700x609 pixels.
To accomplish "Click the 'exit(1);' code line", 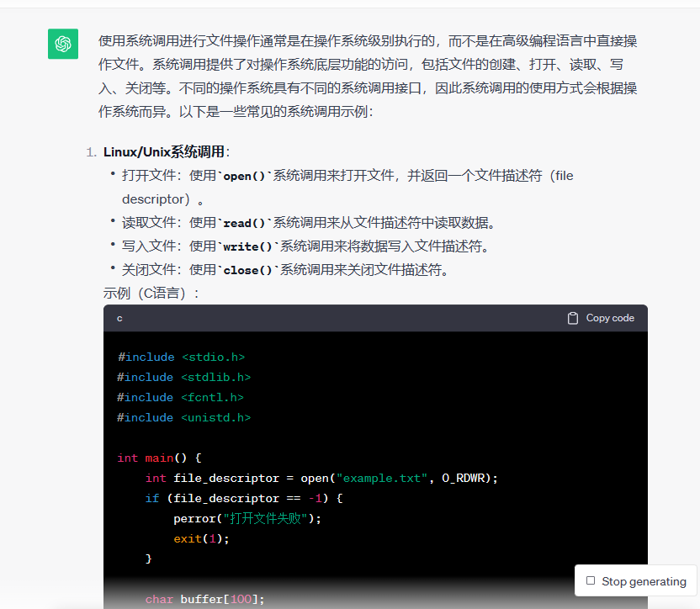I will [x=201, y=539].
